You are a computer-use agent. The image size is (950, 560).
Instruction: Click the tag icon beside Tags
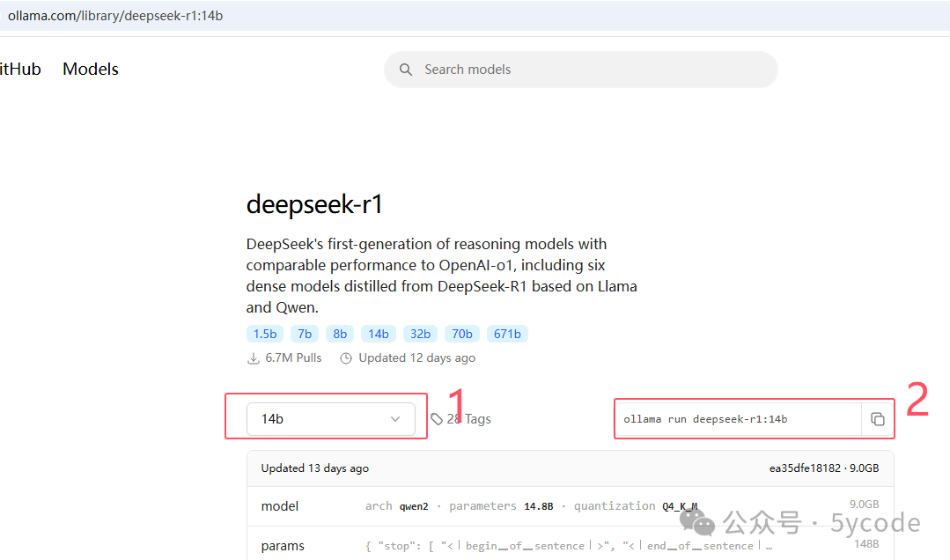(x=438, y=418)
